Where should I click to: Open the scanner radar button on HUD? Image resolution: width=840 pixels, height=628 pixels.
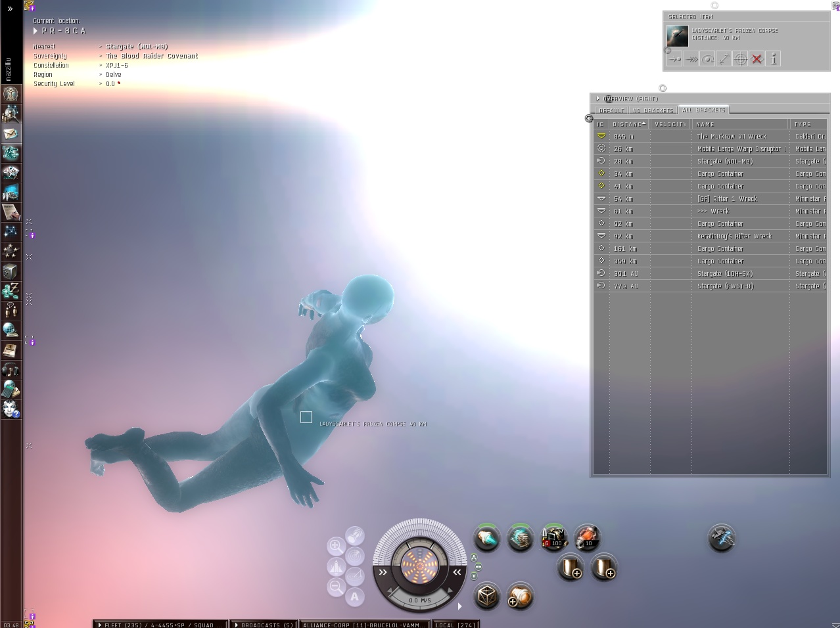click(x=355, y=556)
